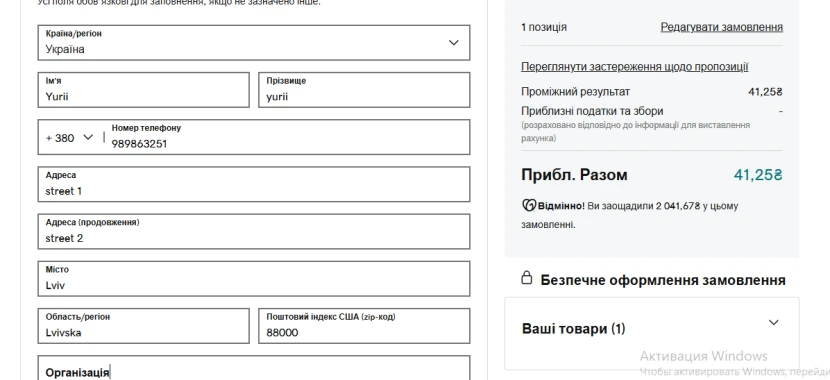Click the zip-код field with 88000
Screen dimensions: 830x380
pyautogui.click(x=364, y=326)
